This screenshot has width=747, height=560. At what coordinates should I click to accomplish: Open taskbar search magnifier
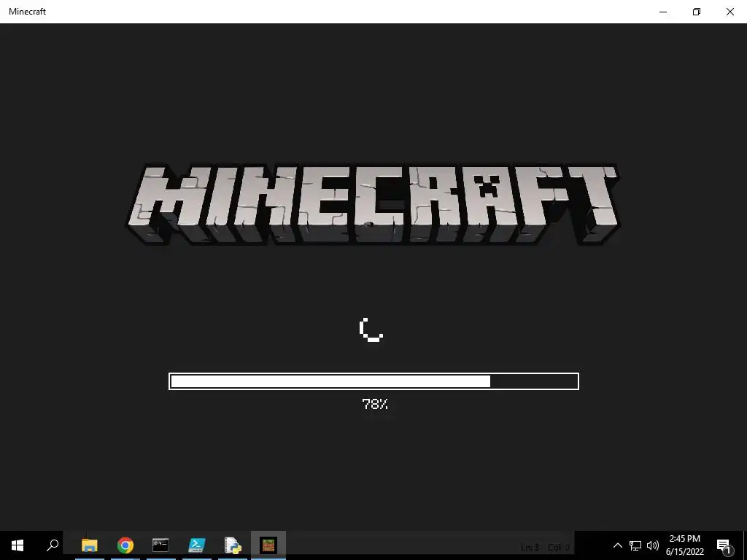53,545
